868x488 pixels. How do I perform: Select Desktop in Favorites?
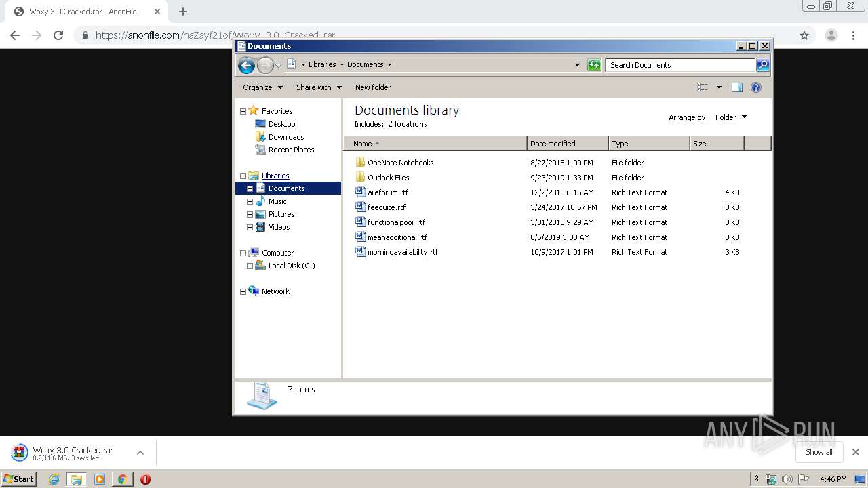click(x=281, y=124)
